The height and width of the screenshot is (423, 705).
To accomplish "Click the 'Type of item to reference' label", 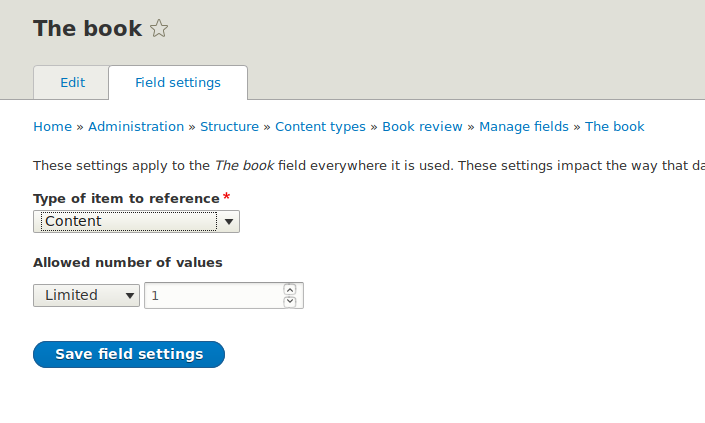I will pyautogui.click(x=126, y=198).
